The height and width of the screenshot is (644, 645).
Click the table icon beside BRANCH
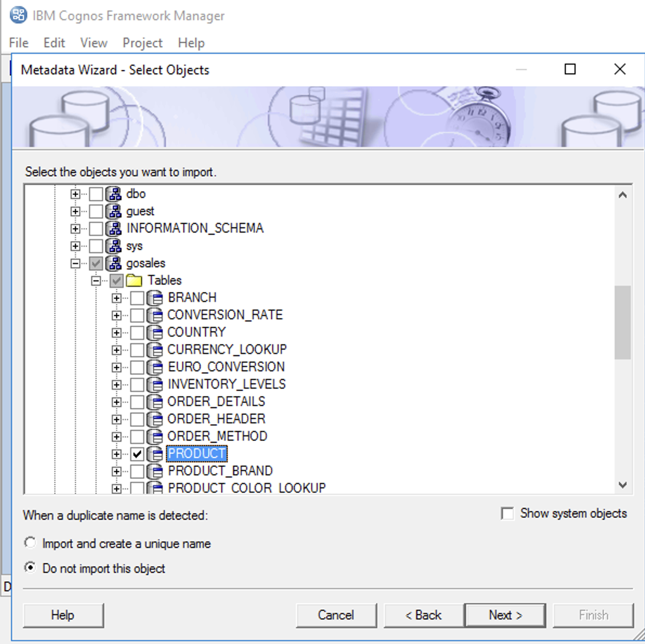156,297
